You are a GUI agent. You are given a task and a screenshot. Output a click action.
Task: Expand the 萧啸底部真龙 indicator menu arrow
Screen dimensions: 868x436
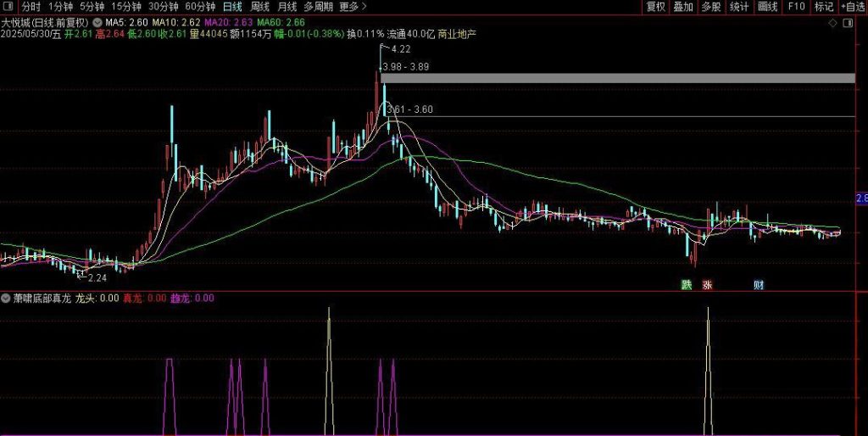coord(7,299)
